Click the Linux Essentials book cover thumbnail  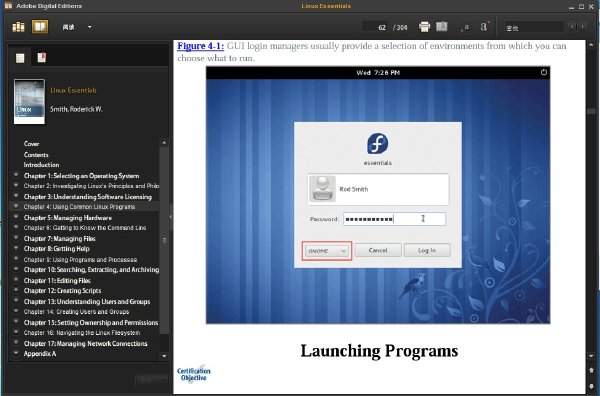click(x=29, y=101)
